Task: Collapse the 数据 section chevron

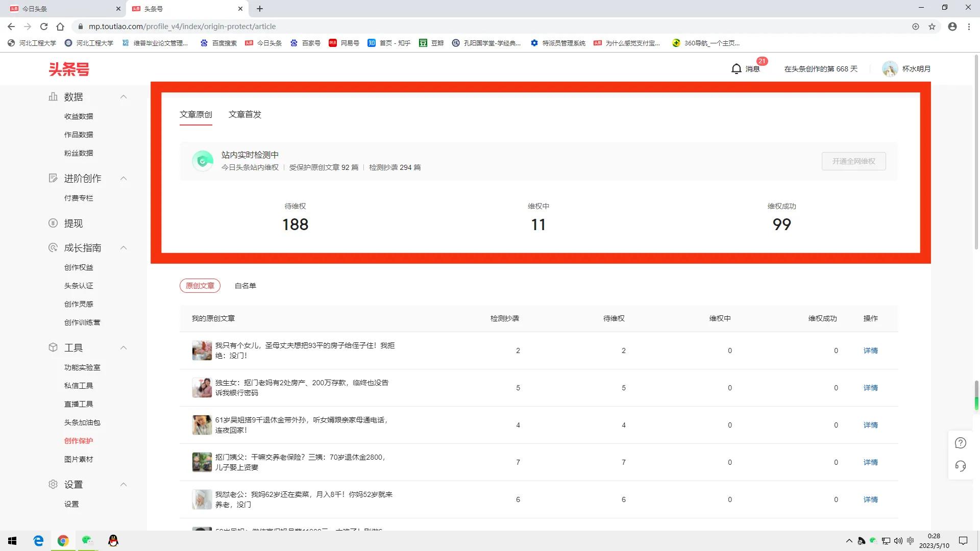Action: click(x=123, y=96)
